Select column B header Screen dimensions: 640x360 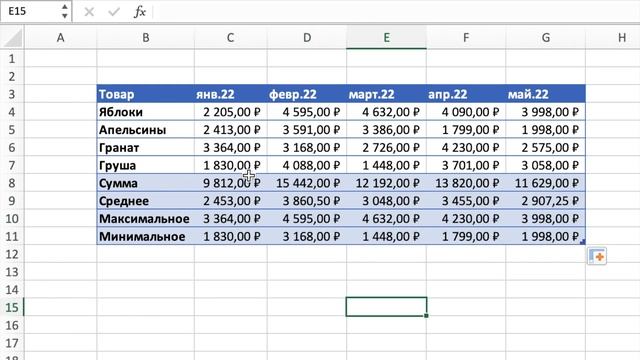tap(145, 38)
